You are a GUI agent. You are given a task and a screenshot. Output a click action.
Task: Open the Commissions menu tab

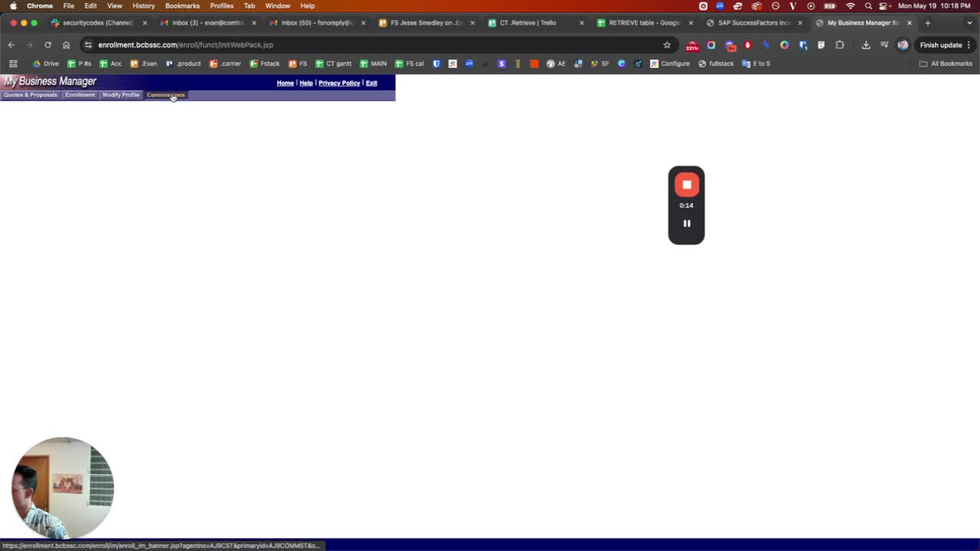[x=165, y=95]
